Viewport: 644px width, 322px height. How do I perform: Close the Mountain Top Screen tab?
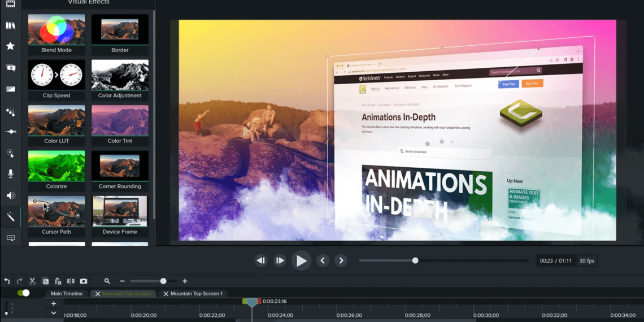click(x=97, y=294)
